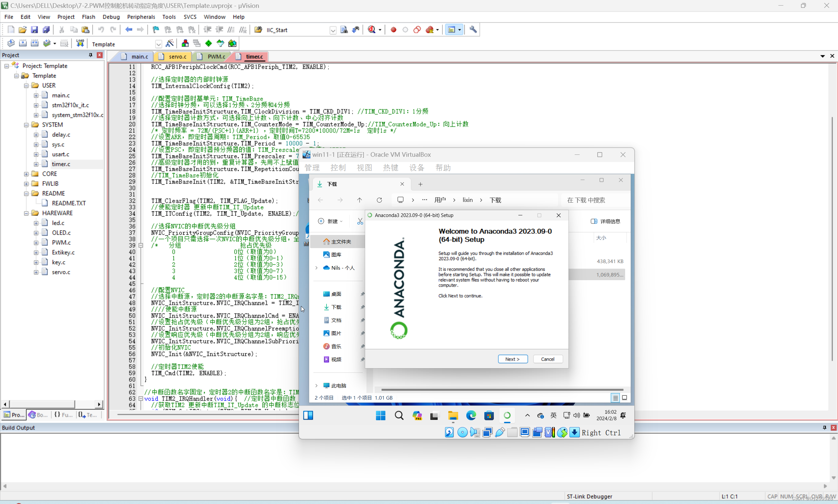Refresh the Downloads folder in Explorer

pyautogui.click(x=379, y=200)
